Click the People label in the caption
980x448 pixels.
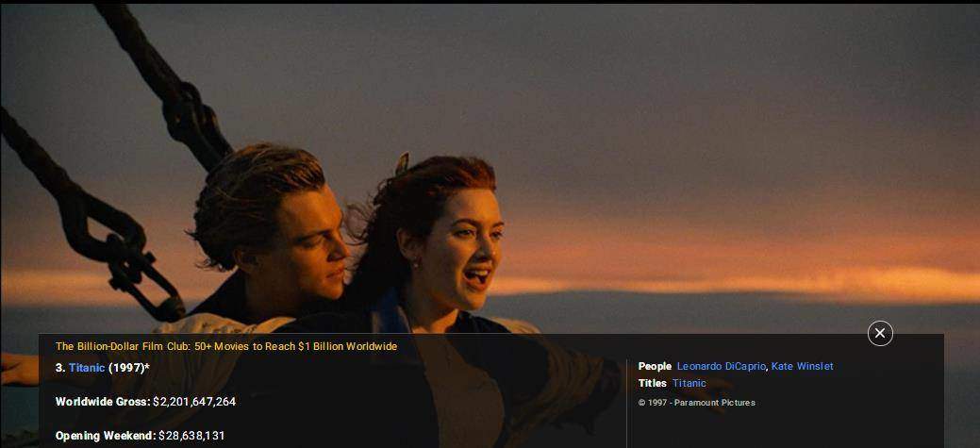pyautogui.click(x=655, y=366)
